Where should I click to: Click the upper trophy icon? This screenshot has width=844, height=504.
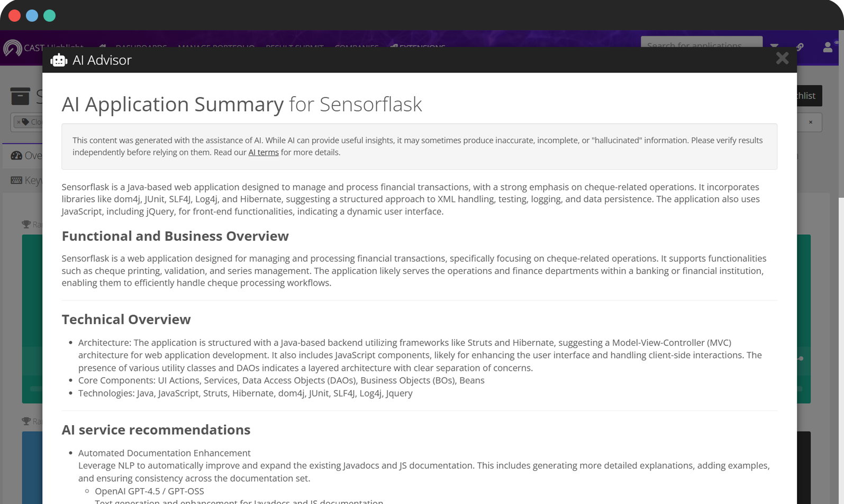click(x=26, y=224)
